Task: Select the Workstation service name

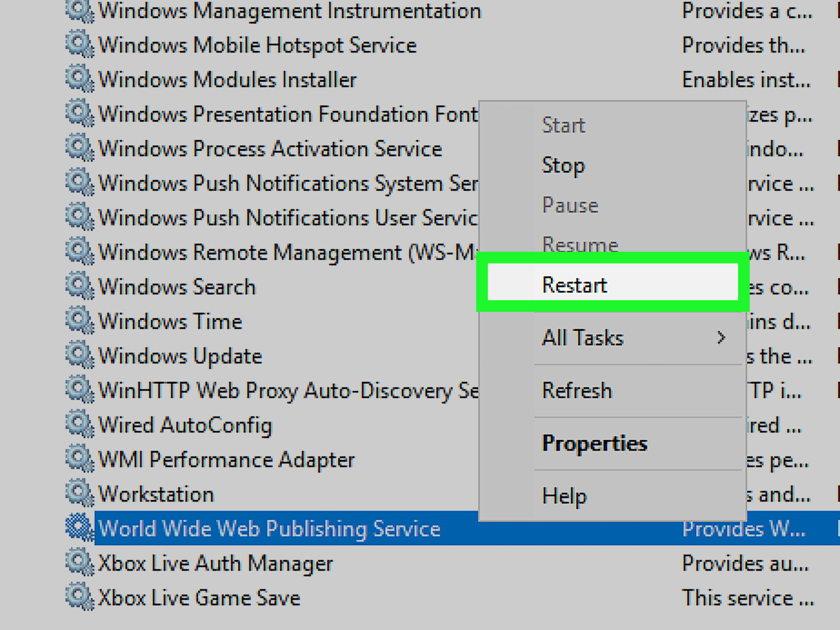Action: click(156, 494)
